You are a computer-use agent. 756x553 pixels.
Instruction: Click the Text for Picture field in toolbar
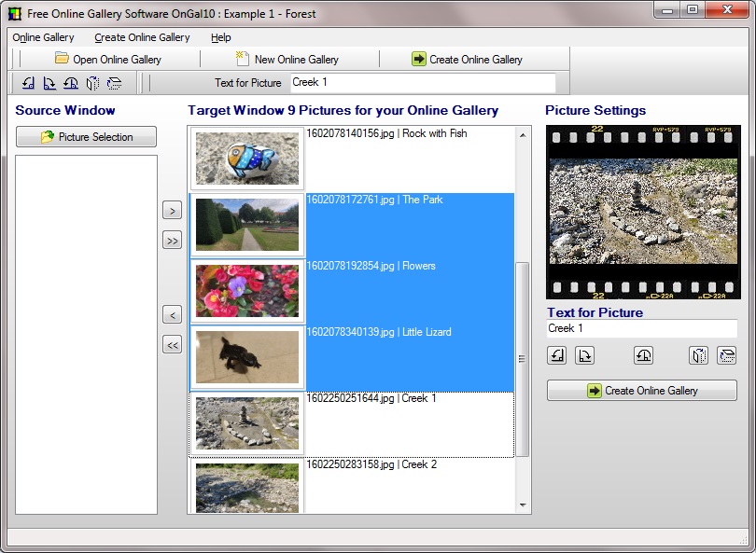(422, 83)
